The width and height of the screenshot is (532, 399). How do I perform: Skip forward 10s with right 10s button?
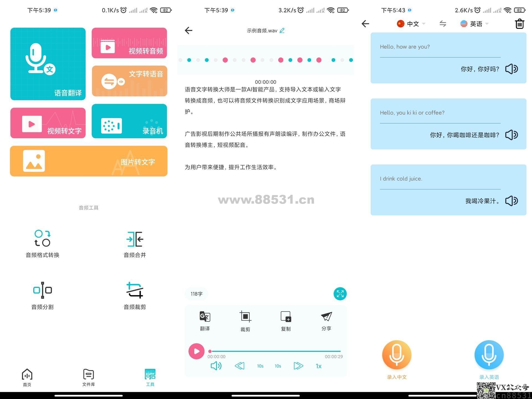[x=278, y=366]
